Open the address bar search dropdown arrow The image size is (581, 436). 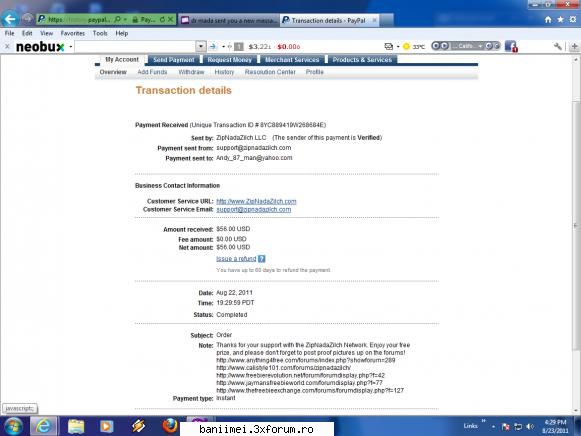(x=125, y=20)
